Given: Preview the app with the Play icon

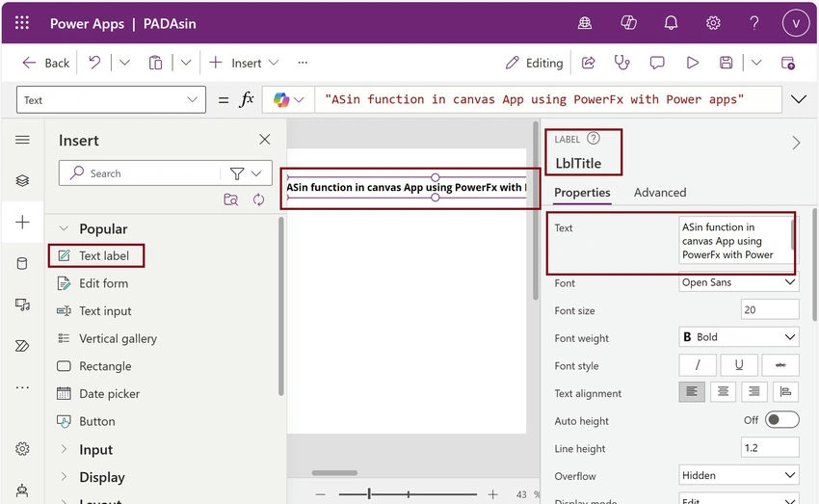Looking at the screenshot, I should point(692,63).
